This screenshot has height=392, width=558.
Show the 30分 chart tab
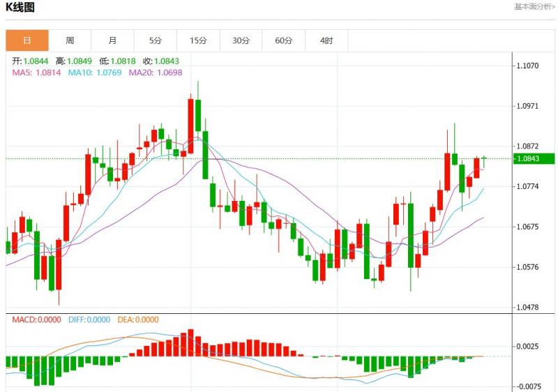point(241,40)
